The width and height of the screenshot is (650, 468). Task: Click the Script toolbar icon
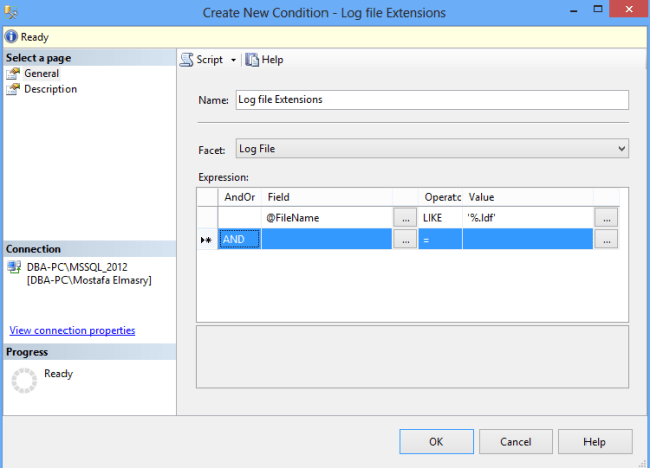(x=187, y=60)
